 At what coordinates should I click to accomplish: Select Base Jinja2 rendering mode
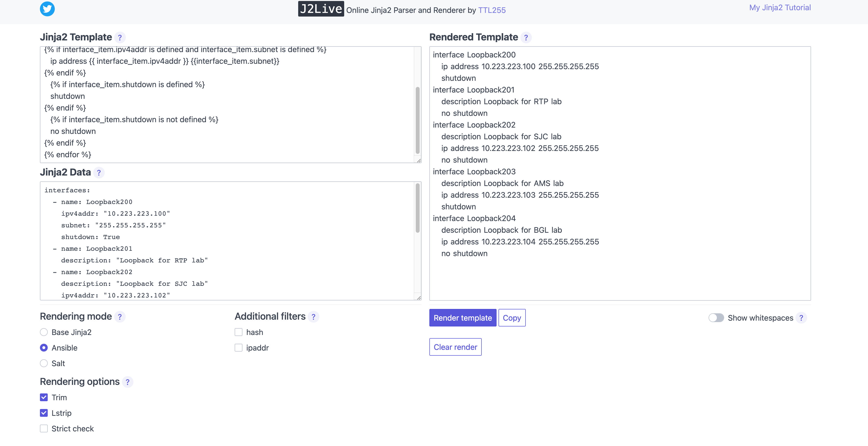coord(44,332)
